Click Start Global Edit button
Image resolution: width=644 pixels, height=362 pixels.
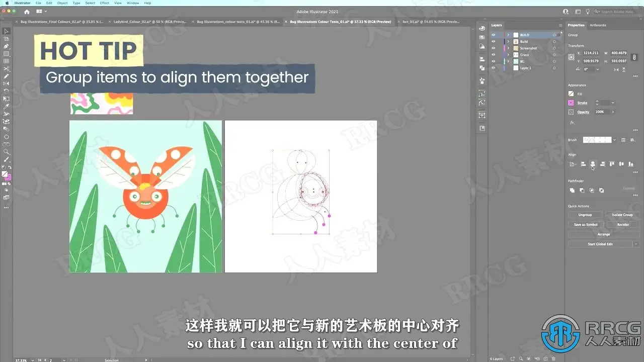pos(601,244)
